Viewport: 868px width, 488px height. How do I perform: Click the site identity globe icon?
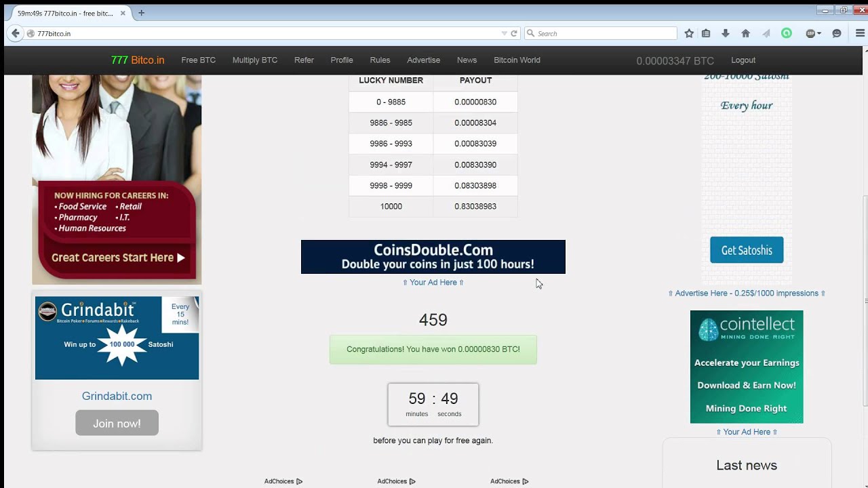coord(31,33)
